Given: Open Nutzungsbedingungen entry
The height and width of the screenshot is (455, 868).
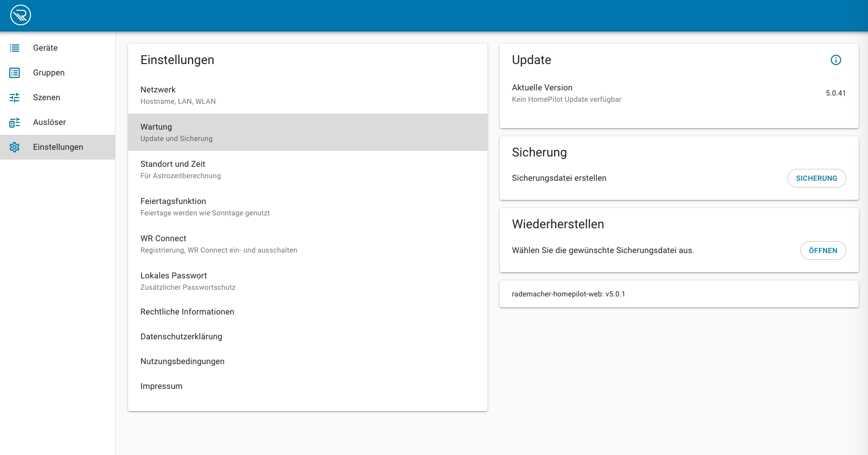Looking at the screenshot, I should click(307, 362).
